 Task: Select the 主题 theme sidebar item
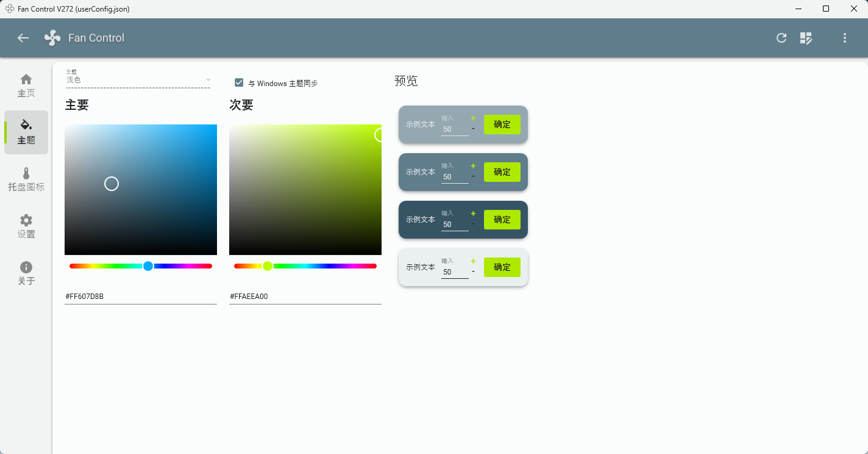[26, 132]
